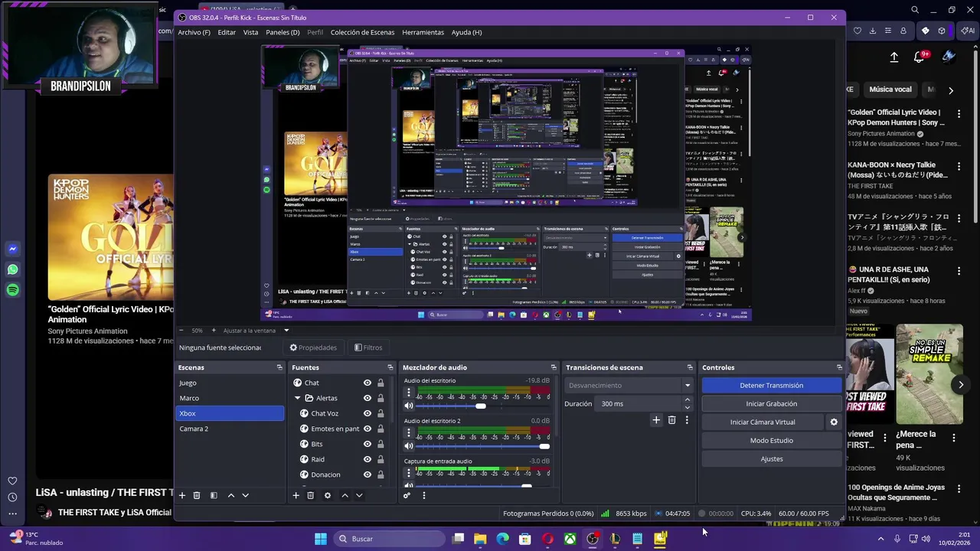Open Ayuda menu
Image resolution: width=980 pixels, height=551 pixels.
tap(467, 32)
